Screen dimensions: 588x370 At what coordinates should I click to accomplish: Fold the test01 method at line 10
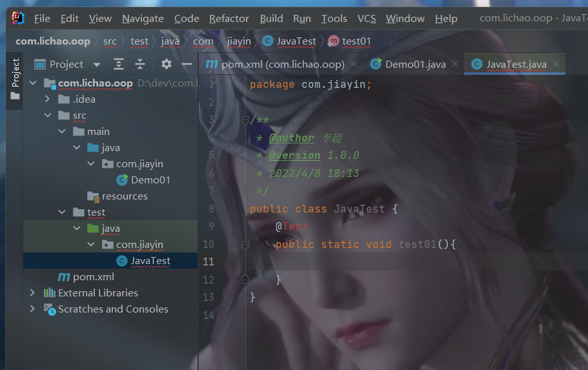(x=245, y=245)
